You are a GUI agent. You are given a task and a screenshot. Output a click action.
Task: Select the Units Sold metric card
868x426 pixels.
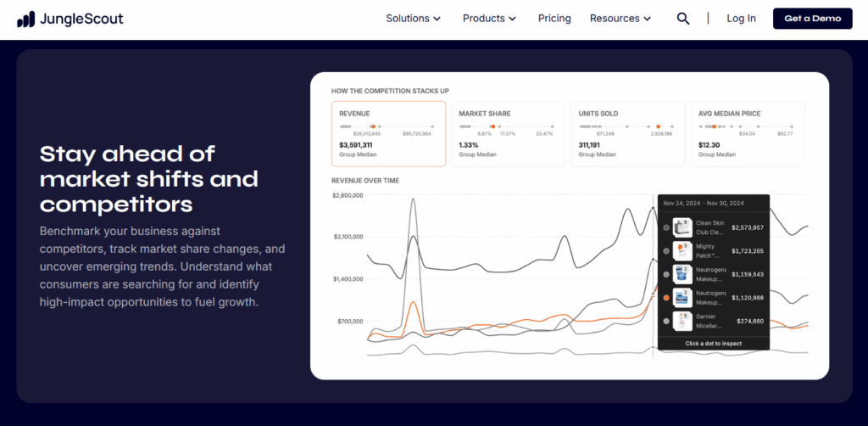tap(628, 133)
